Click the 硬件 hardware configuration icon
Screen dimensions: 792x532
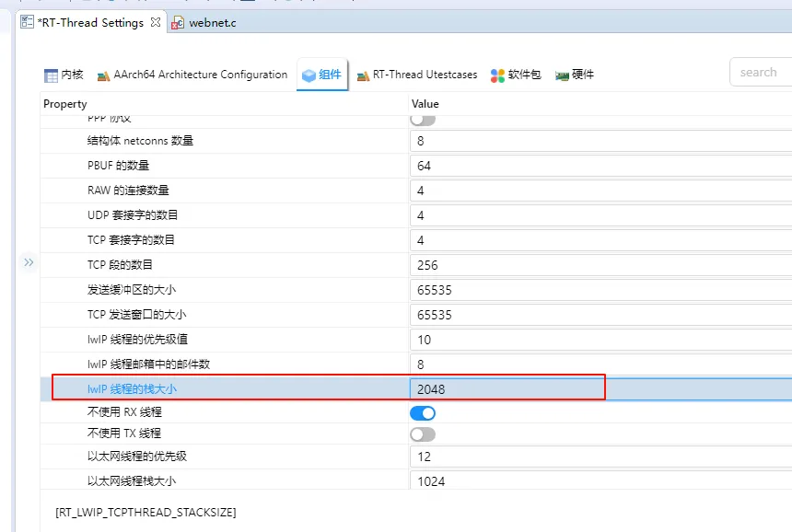click(562, 75)
